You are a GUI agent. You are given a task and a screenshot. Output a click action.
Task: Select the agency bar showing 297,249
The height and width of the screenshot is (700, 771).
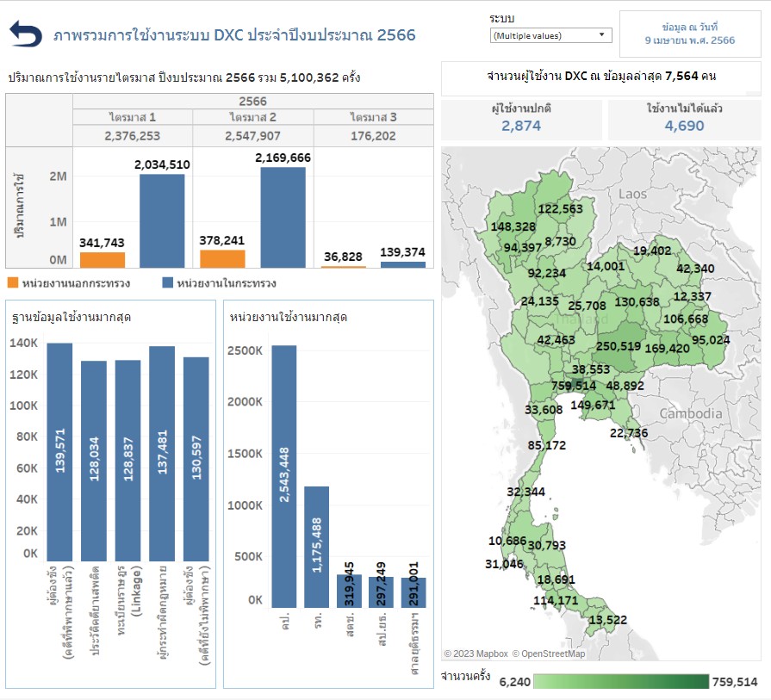click(381, 592)
